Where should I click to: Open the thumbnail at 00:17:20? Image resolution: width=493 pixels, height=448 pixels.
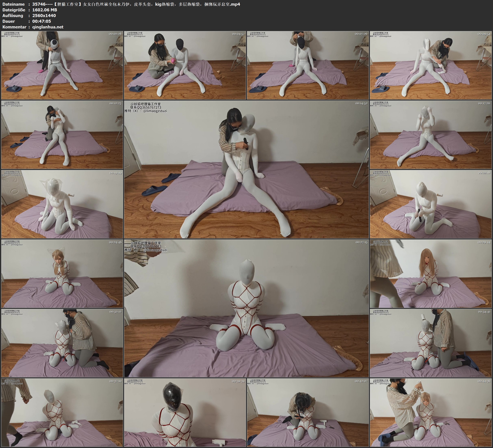[x=431, y=134]
